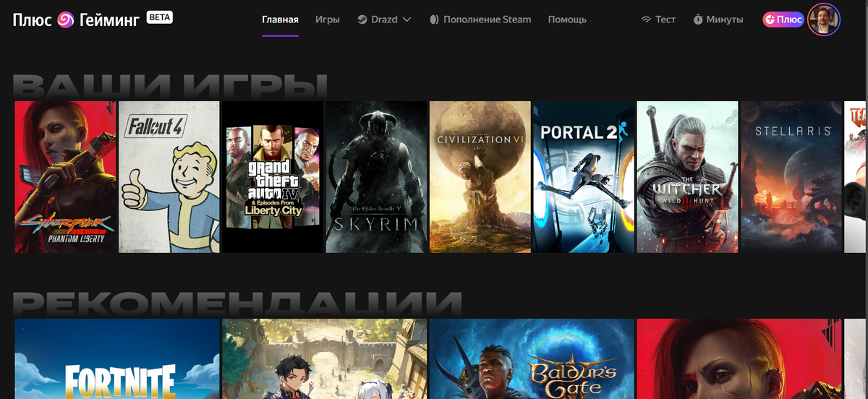Open the Fallout 4 game card
Screen dimensions: 868x399
(x=169, y=177)
